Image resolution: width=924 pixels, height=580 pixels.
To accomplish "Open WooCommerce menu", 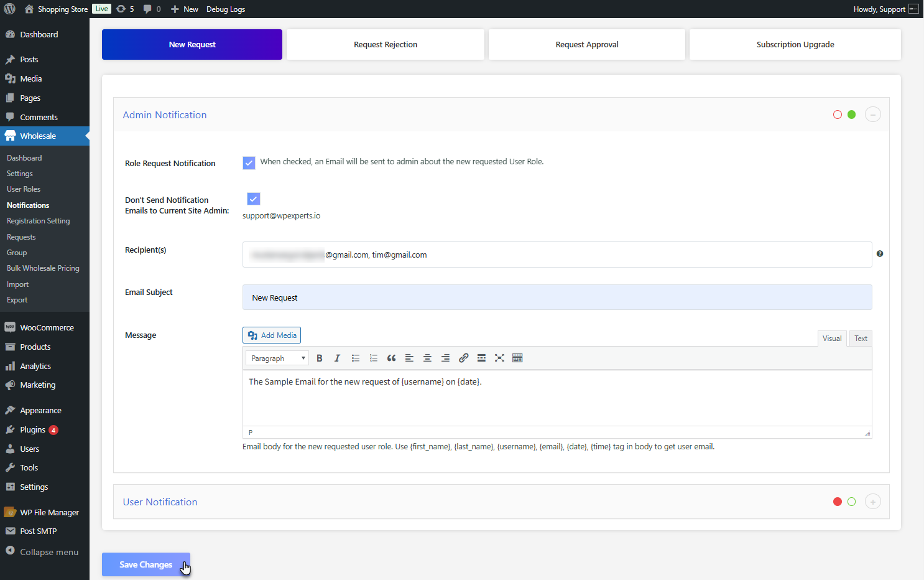I will [x=45, y=327].
